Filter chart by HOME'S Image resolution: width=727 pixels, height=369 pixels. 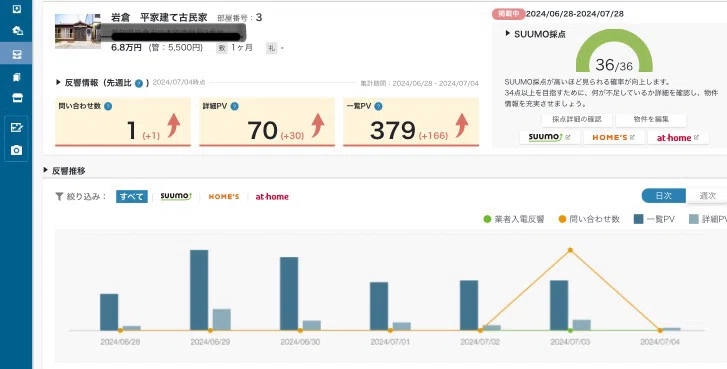click(224, 197)
